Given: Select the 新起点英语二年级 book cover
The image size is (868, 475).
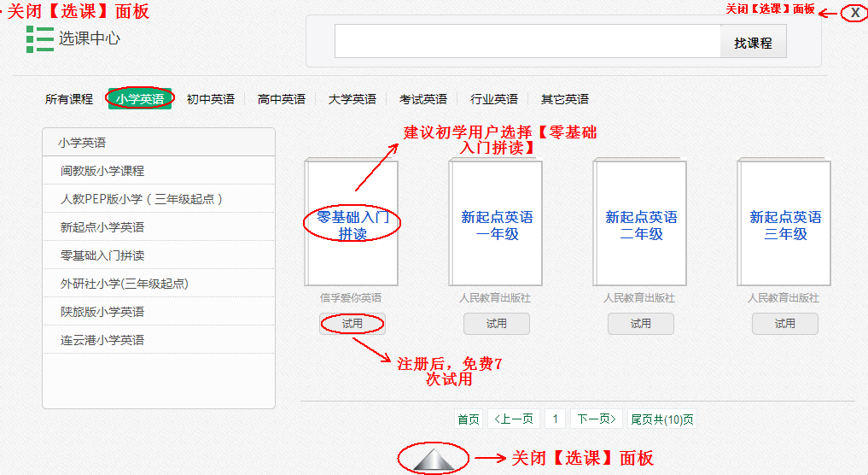Looking at the screenshot, I should tap(641, 224).
